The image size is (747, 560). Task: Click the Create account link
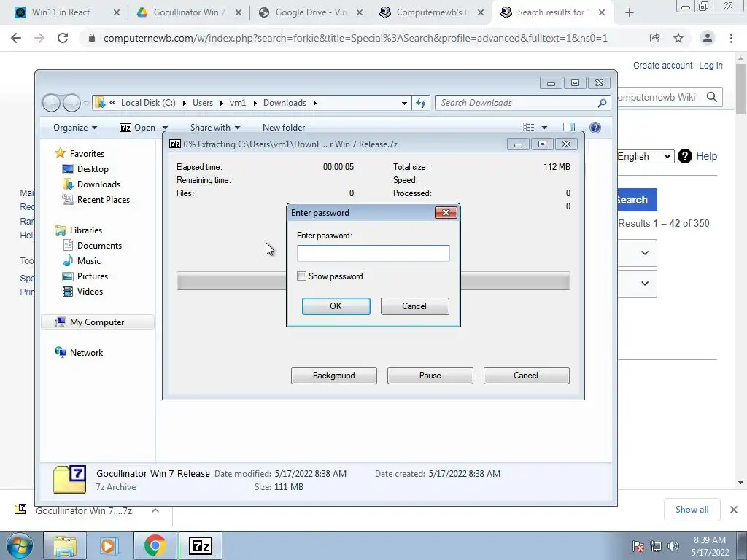pos(662,65)
